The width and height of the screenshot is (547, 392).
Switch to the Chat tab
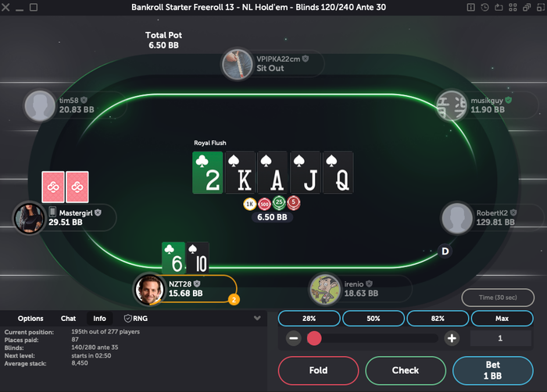(x=69, y=319)
